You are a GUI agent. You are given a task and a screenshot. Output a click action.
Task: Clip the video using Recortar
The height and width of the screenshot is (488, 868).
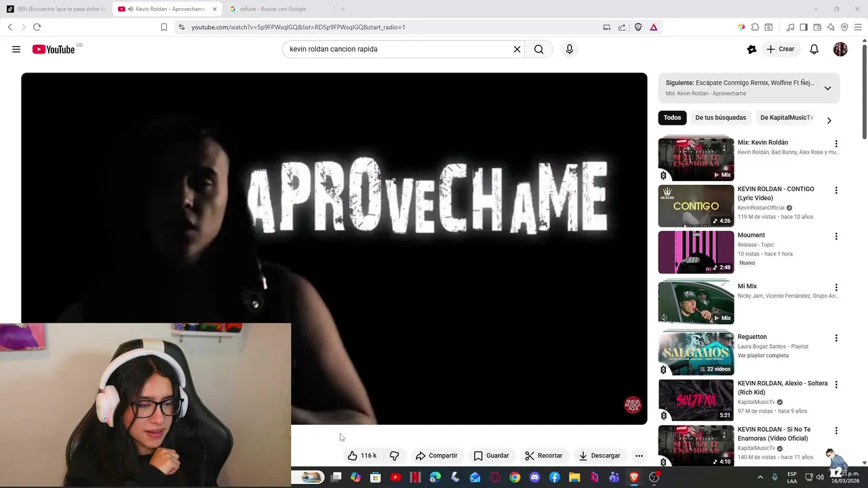(544, 455)
